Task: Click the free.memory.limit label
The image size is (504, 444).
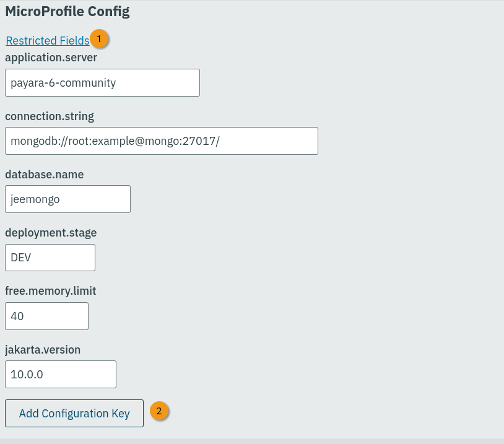Action: point(51,291)
